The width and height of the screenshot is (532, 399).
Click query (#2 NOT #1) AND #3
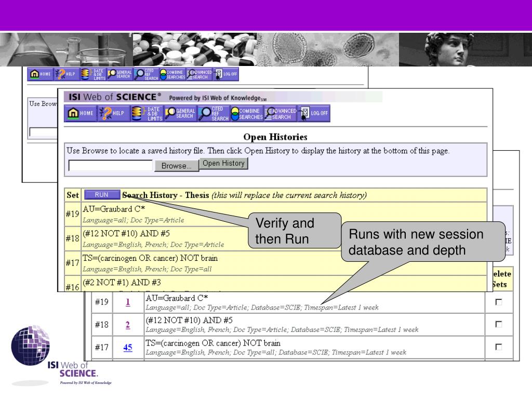click(122, 282)
